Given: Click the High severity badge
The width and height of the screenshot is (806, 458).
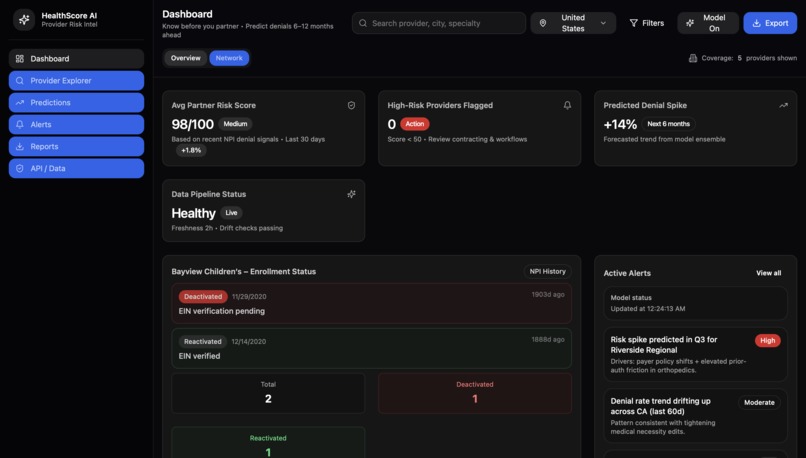Looking at the screenshot, I should [767, 340].
